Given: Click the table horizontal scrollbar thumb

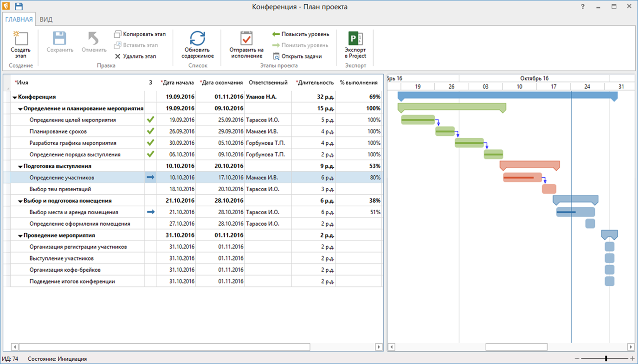Looking at the screenshot, I should (x=164, y=347).
